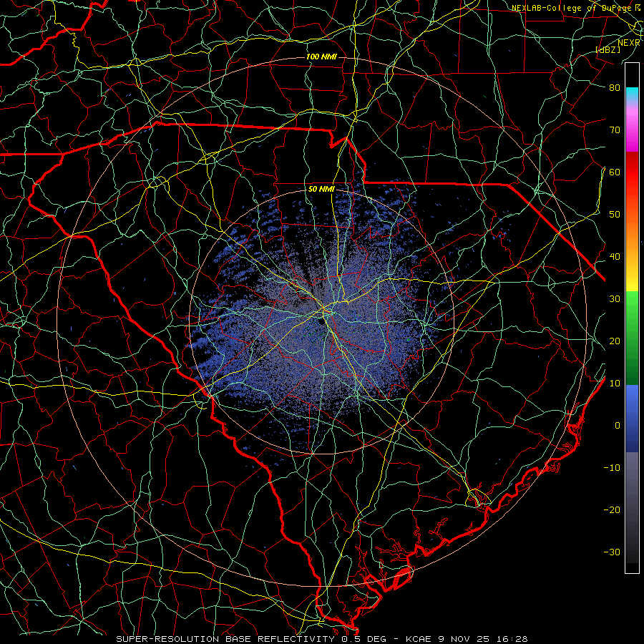Click the blue band of the color bar
644x644 pixels.
pyautogui.click(x=632, y=419)
